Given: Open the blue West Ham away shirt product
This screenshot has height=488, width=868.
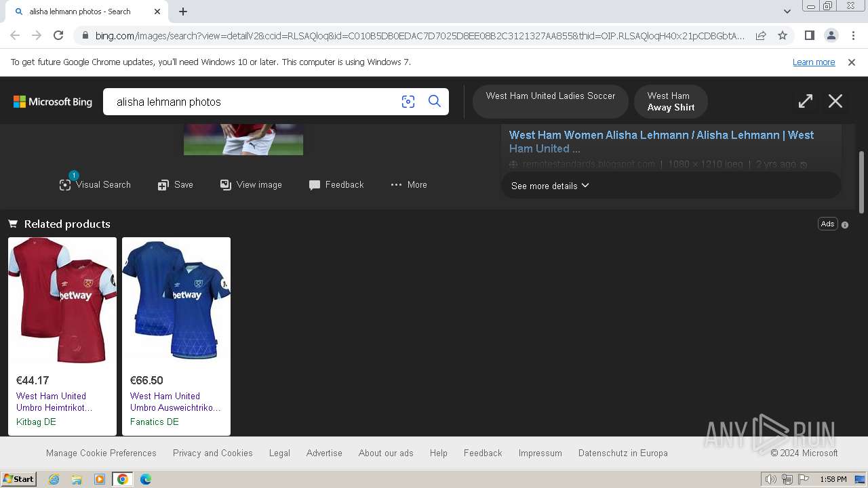Looking at the screenshot, I should (176, 301).
